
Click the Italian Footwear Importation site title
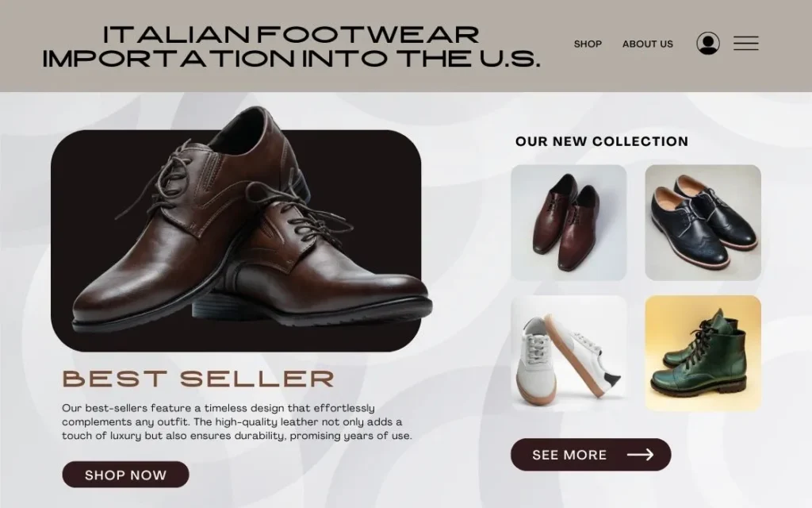coord(291,47)
